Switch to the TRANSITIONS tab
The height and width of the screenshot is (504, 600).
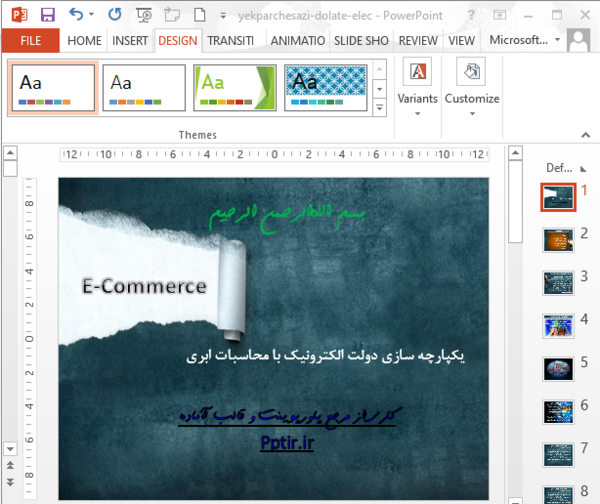click(x=230, y=41)
